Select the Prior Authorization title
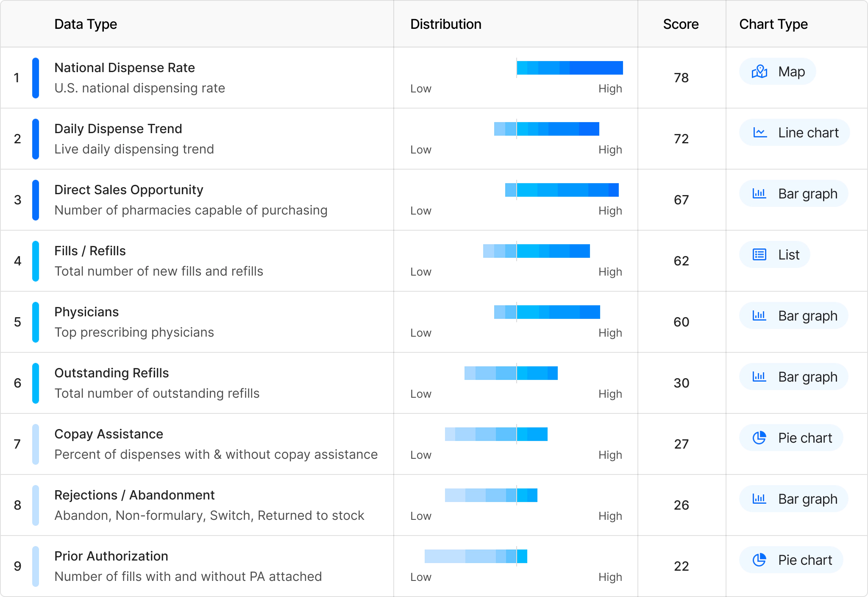 [111, 556]
